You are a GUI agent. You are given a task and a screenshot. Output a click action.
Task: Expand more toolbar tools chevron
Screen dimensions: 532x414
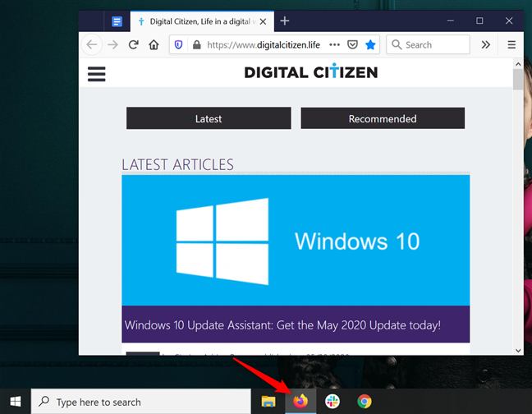[x=486, y=44]
